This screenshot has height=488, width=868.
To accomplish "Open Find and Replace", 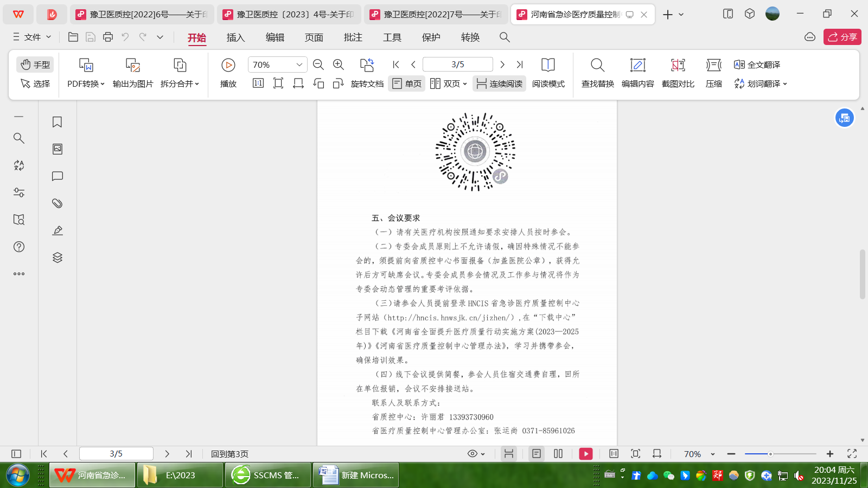I will tap(597, 73).
